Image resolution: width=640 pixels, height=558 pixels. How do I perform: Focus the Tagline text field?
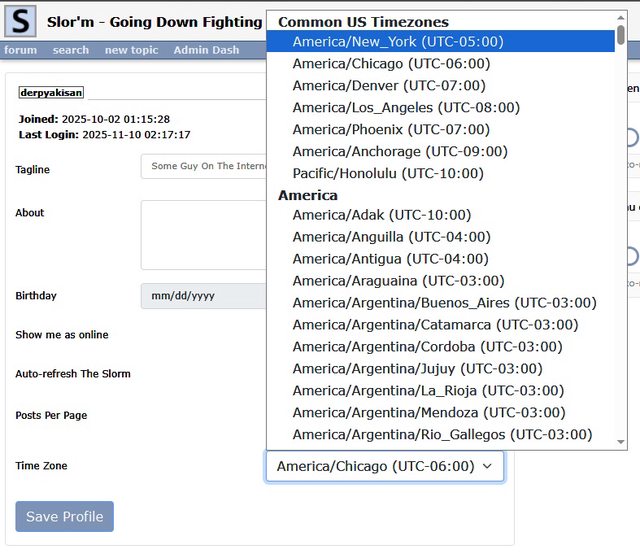(x=203, y=166)
